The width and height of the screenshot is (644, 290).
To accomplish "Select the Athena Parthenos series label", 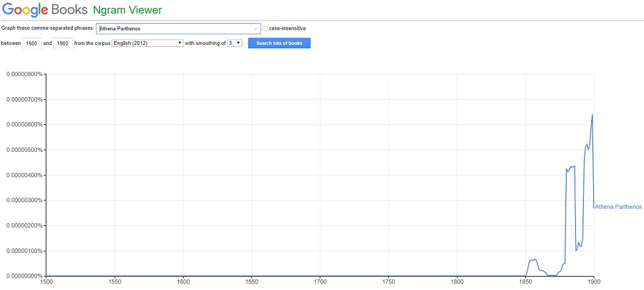I will pyautogui.click(x=618, y=207).
